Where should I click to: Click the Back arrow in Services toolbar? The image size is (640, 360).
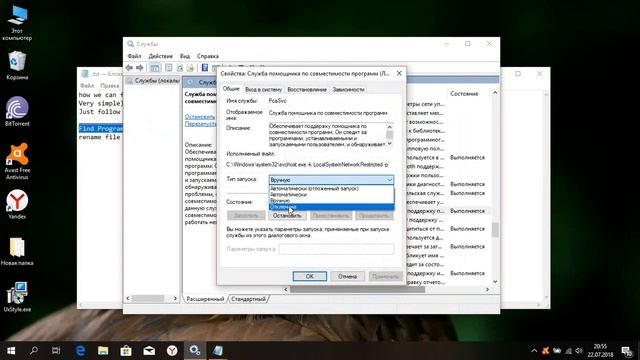[x=129, y=68]
